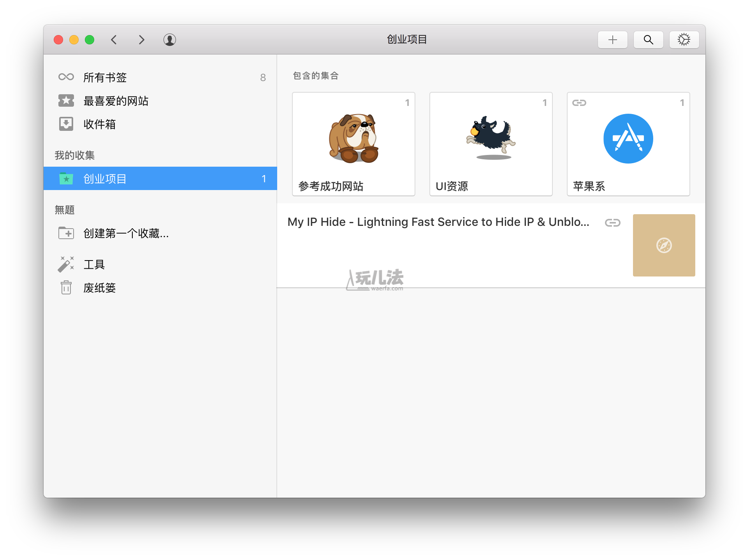Add a new bookmark with plus button
The image size is (749, 560).
(612, 40)
